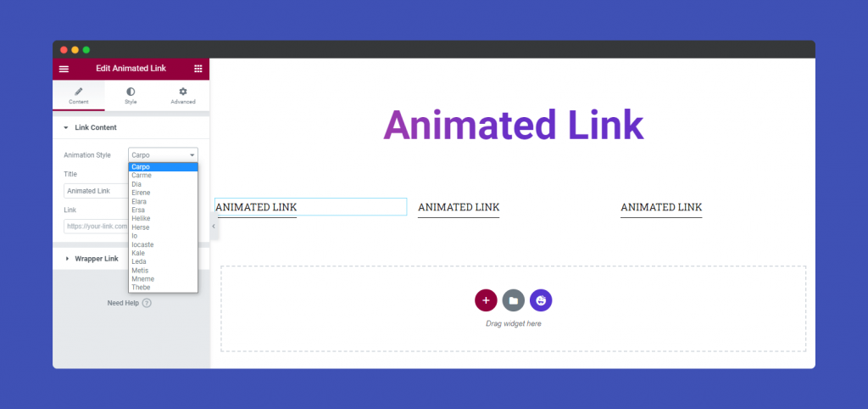Viewport: 868px width, 409px height.
Task: Open the hamburger menu in Elementor header
Action: click(x=64, y=69)
